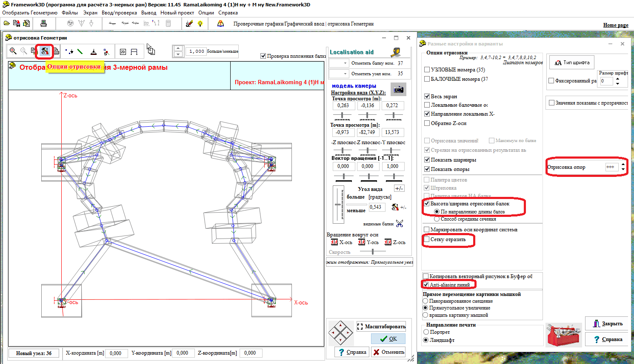Image resolution: width=634 pixels, height=364 pixels.
Task: Click the frame portal view icon
Action: point(134,51)
